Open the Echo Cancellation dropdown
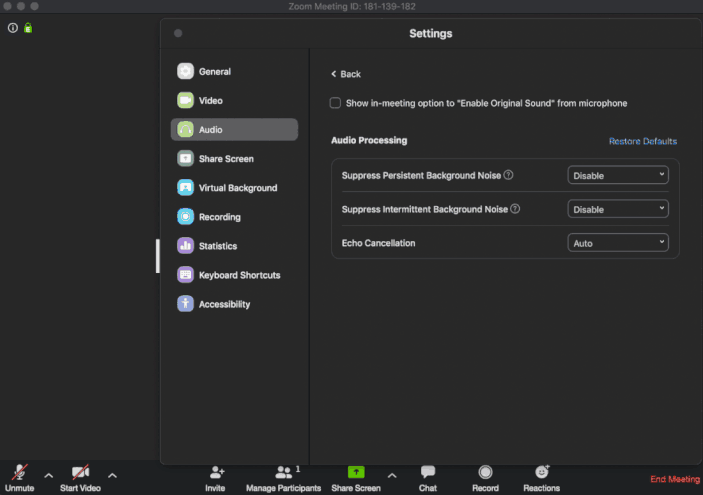 [618, 243]
